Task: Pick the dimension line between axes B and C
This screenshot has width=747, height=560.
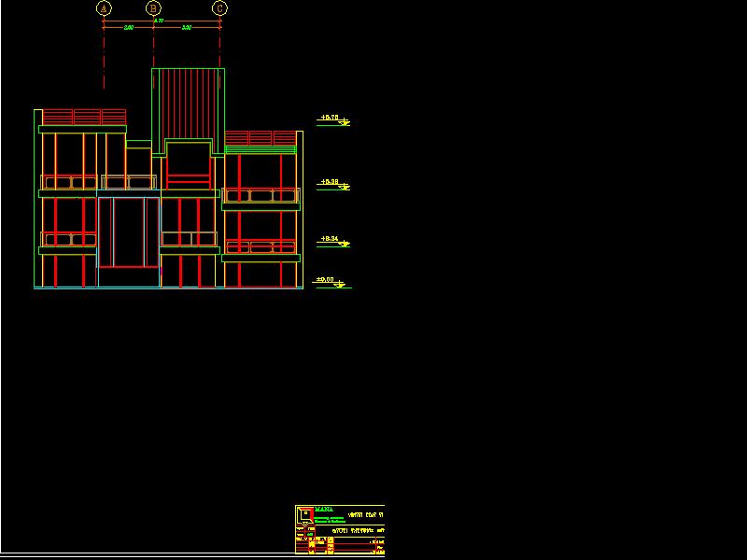Action: coord(187,28)
